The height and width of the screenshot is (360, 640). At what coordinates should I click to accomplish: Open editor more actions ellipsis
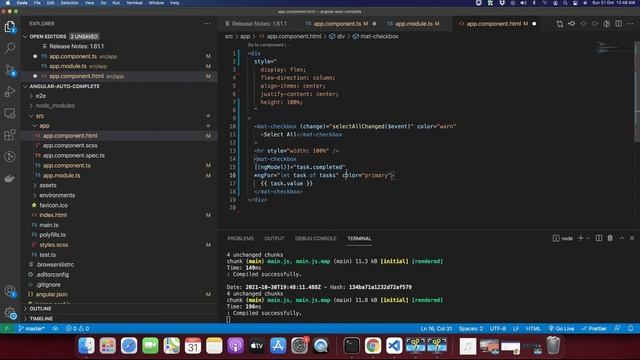pos(631,24)
